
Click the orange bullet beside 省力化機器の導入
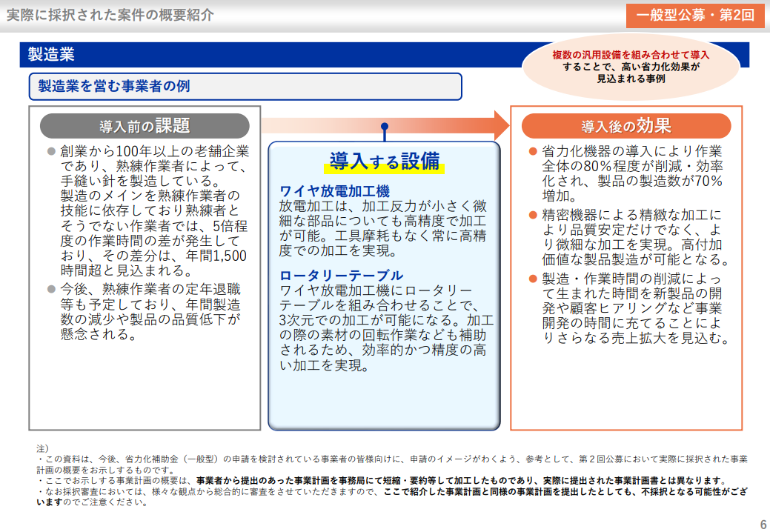pyautogui.click(x=532, y=151)
